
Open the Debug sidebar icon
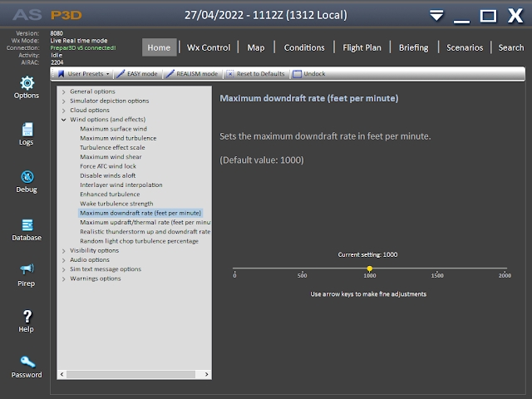pyautogui.click(x=27, y=177)
